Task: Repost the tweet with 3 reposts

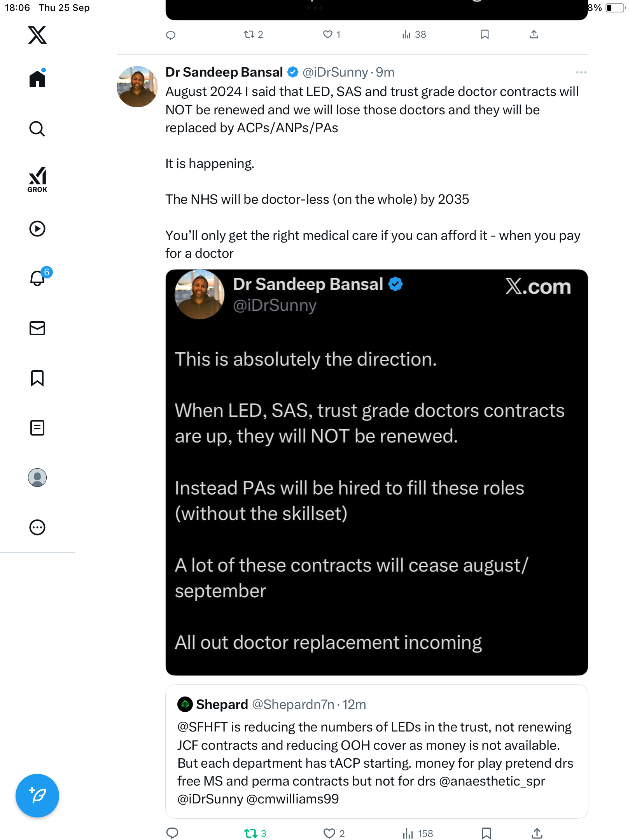Action: point(251,833)
